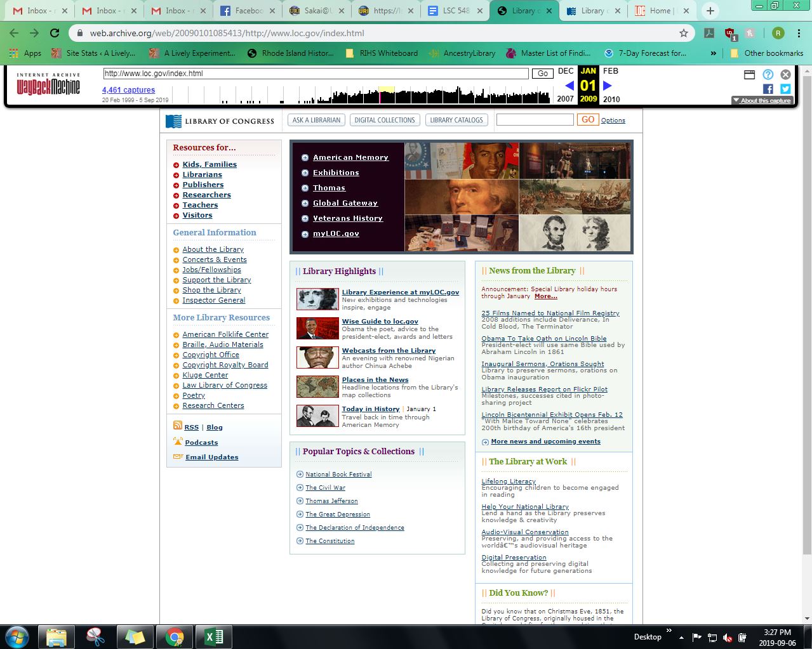Open the National Book Festival link
Image resolution: width=812 pixels, height=649 pixels.
(338, 475)
